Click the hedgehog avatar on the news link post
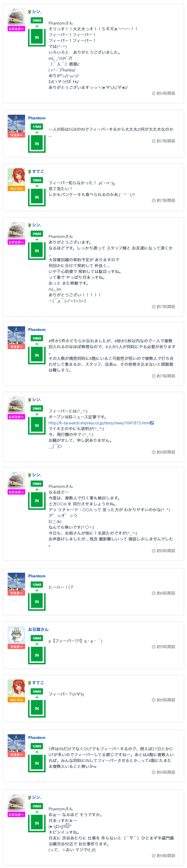 click(x=16, y=405)
